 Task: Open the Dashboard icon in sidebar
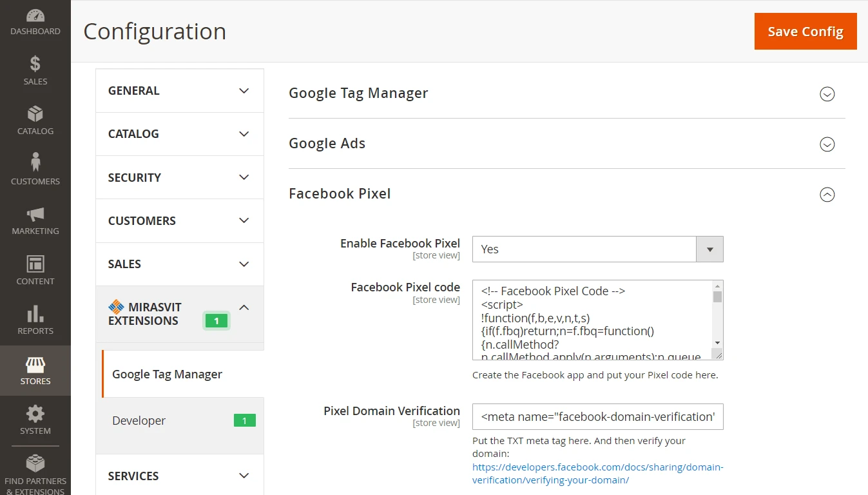(x=35, y=15)
